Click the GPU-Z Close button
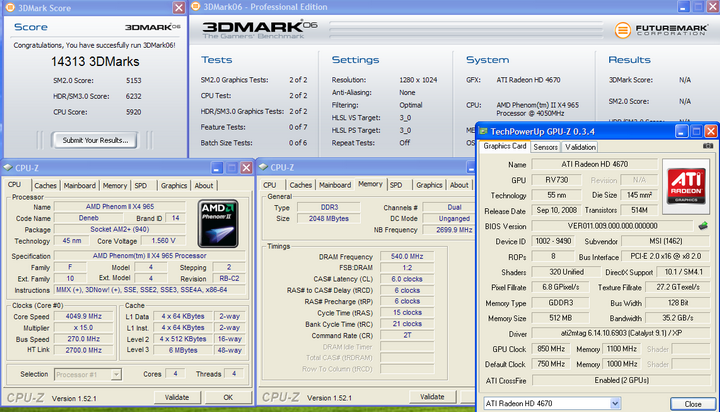720x412 pixels. pos(692,404)
